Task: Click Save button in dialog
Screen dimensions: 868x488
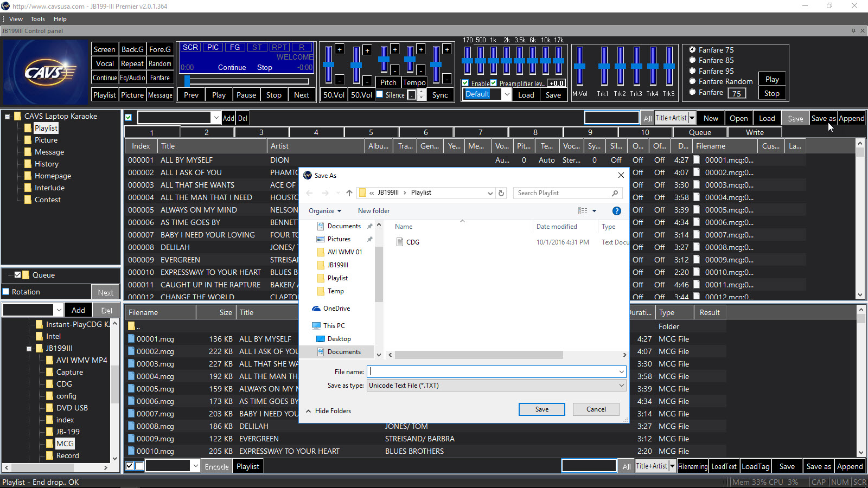Action: [541, 409]
